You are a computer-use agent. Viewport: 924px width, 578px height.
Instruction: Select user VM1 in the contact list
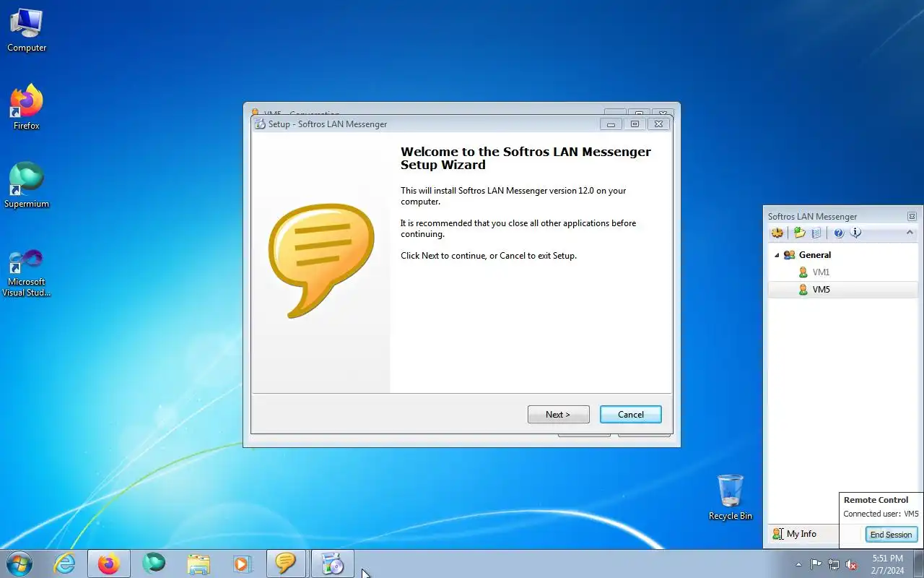coord(821,272)
